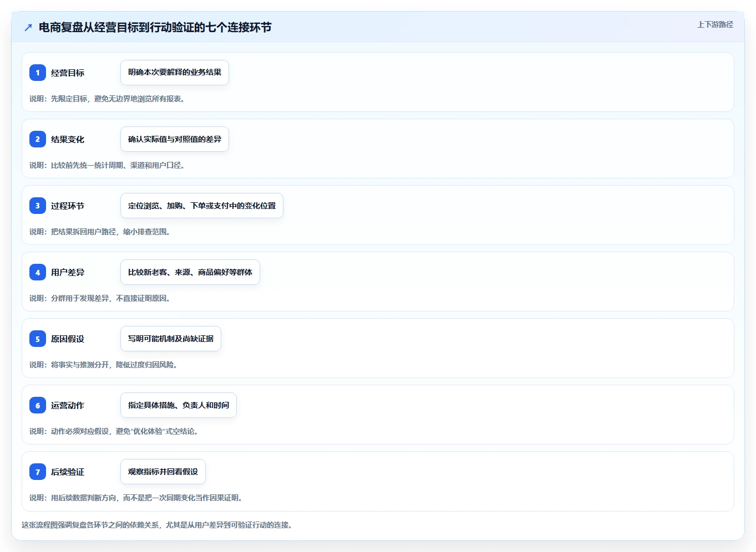Click the 明确本次要解释的业务结果 box
The image size is (756, 552).
pyautogui.click(x=175, y=73)
